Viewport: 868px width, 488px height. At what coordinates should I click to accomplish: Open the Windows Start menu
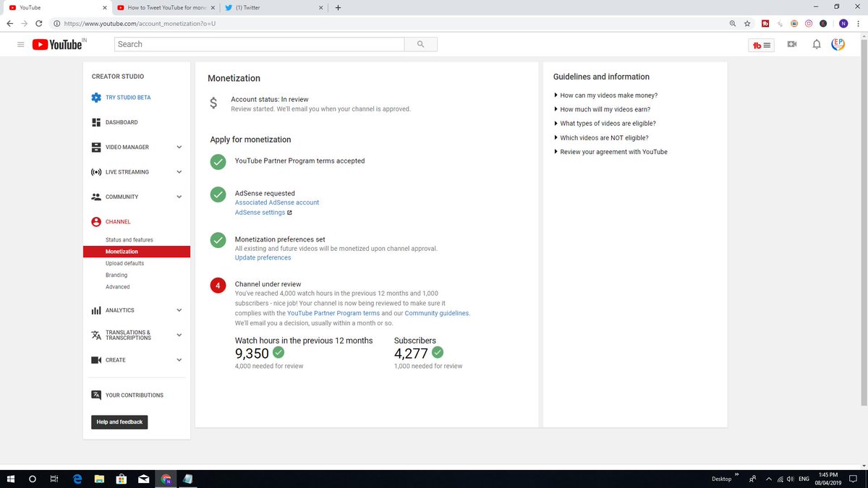pos(11,479)
